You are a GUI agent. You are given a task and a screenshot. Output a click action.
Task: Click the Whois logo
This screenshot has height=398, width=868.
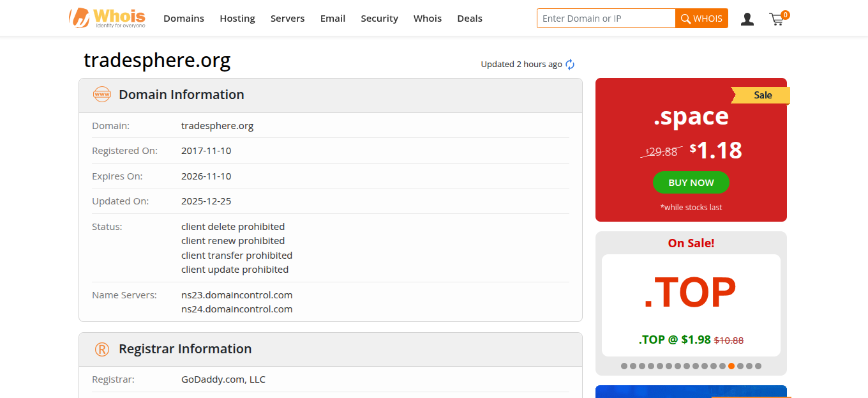tap(107, 18)
